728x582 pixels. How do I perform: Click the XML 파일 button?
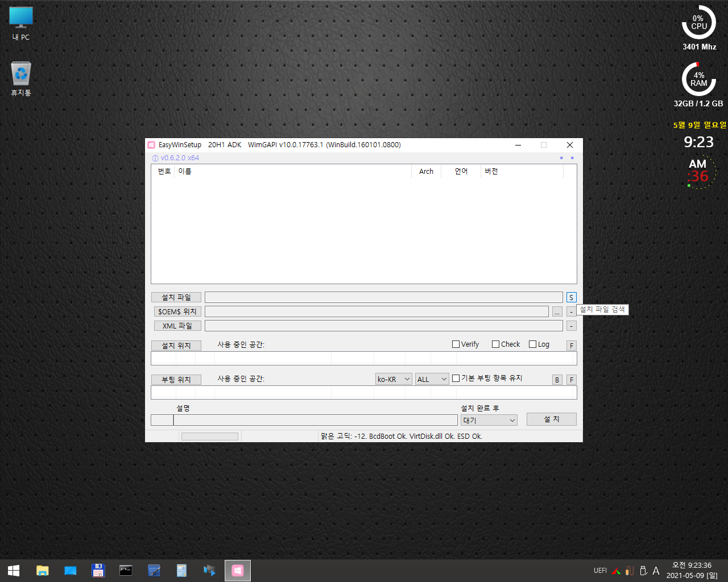tap(177, 326)
